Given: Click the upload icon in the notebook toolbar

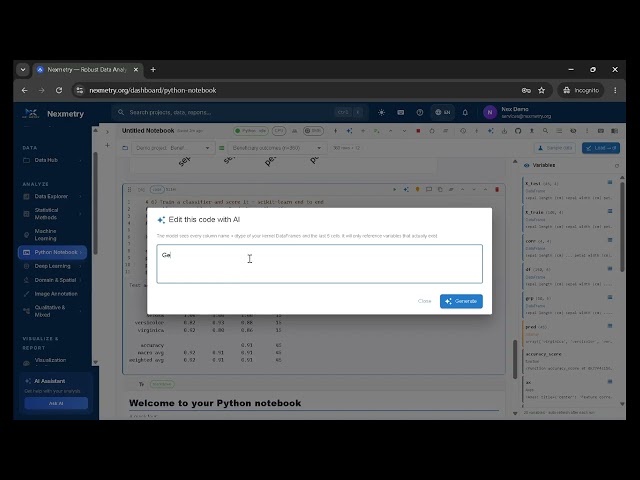Looking at the screenshot, I should tap(531, 131).
